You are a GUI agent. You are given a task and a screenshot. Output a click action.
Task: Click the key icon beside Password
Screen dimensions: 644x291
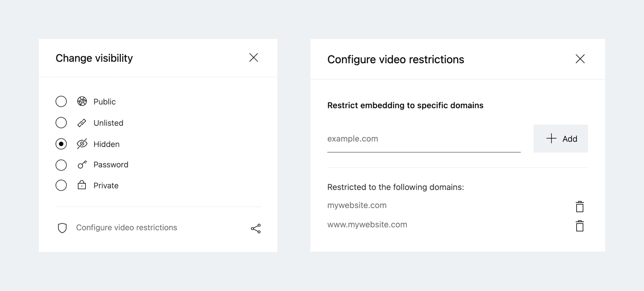(82, 165)
